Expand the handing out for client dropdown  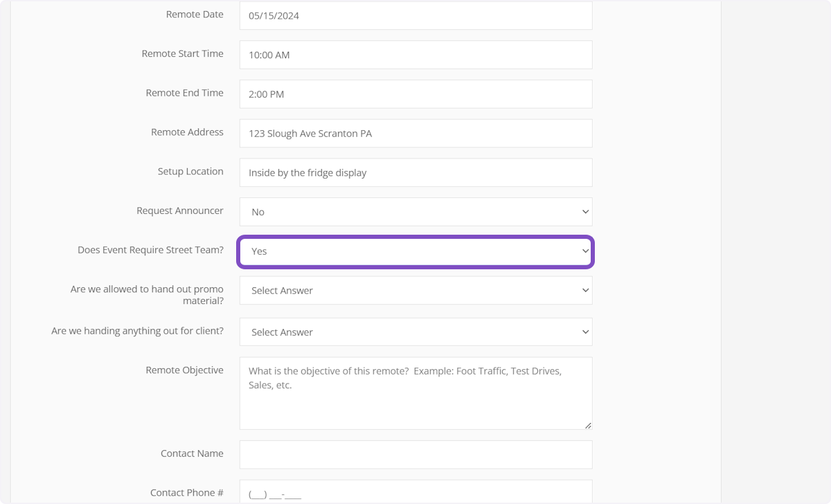[415, 332]
